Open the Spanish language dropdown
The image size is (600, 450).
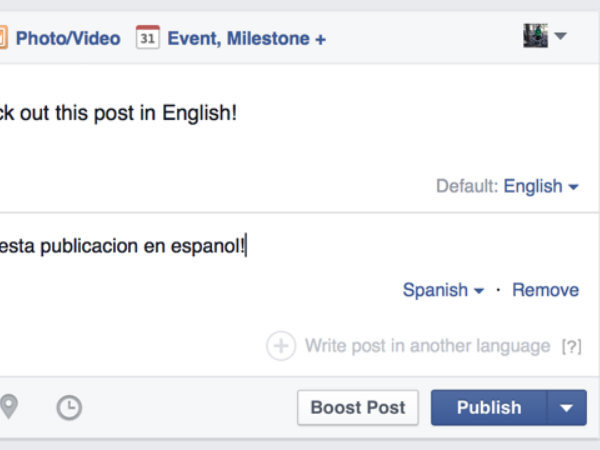(443, 290)
